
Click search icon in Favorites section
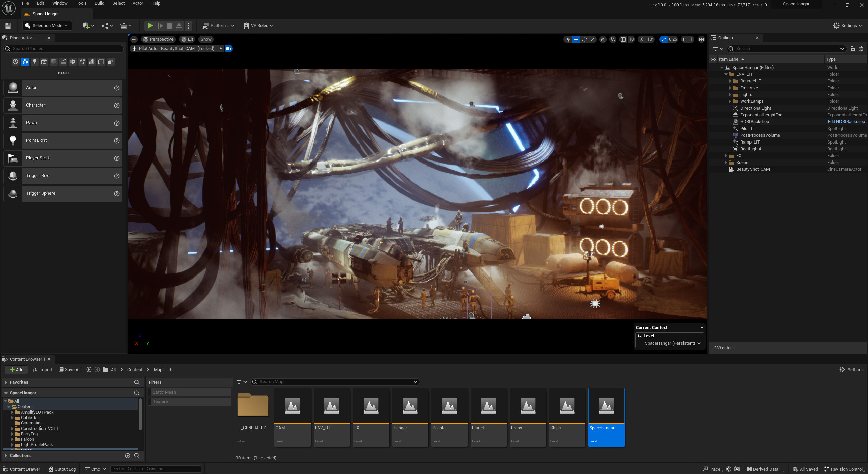point(137,382)
